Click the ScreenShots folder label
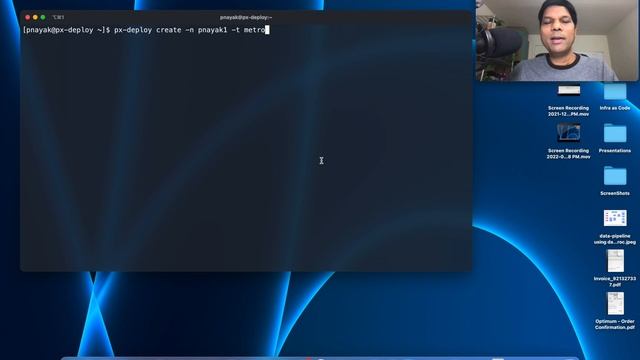This screenshot has width=640, height=360. coord(615,193)
